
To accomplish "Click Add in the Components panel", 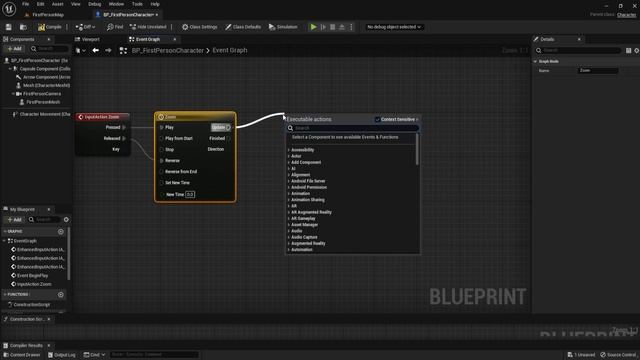I will tap(14, 49).
